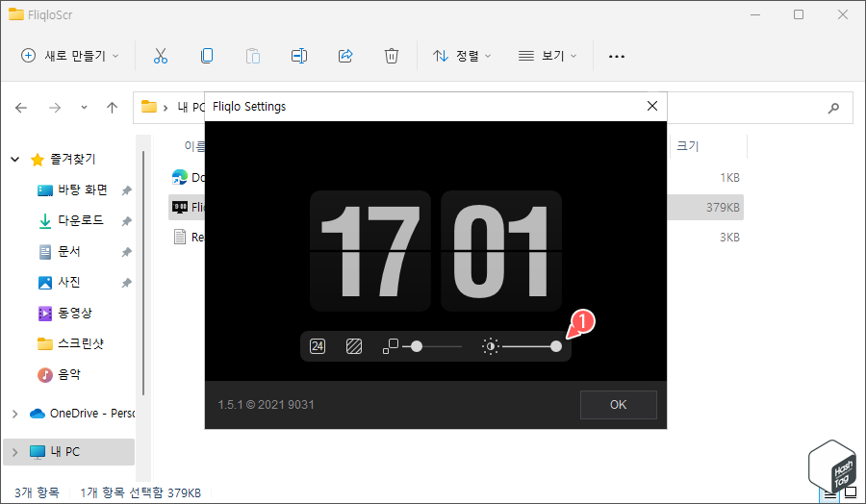Open 스크린샷 folder in the sidebar
Screen dimensions: 866x504
coord(81,344)
